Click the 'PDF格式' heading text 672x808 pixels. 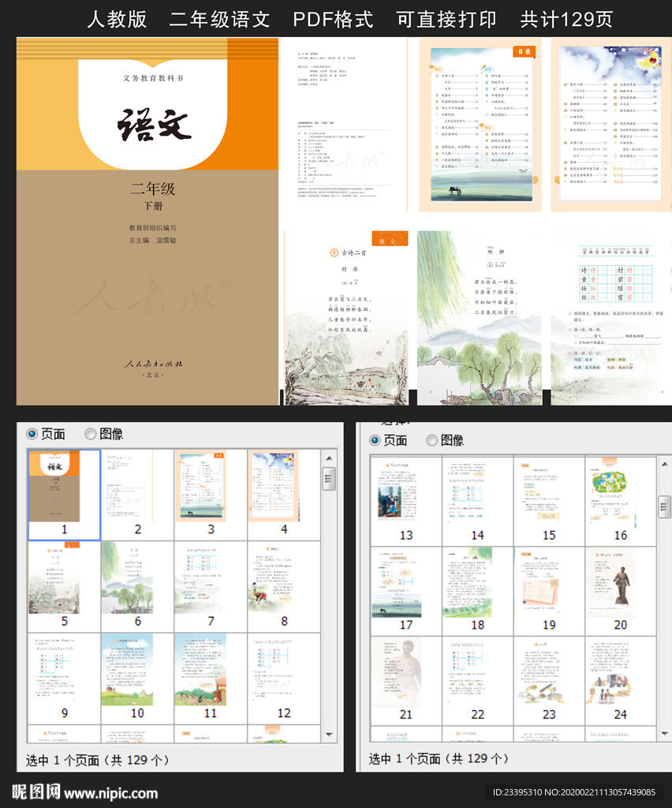pos(333,19)
